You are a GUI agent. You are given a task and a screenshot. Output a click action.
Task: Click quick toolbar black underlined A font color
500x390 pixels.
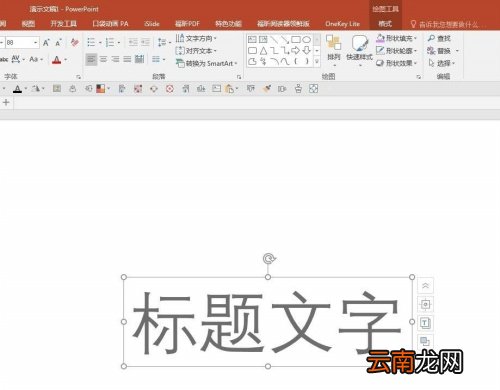(17, 89)
